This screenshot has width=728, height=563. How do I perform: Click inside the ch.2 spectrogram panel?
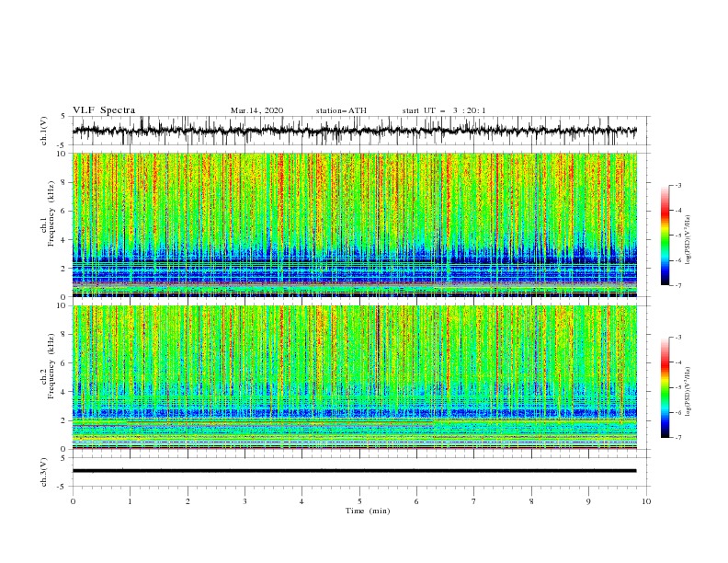[354, 377]
